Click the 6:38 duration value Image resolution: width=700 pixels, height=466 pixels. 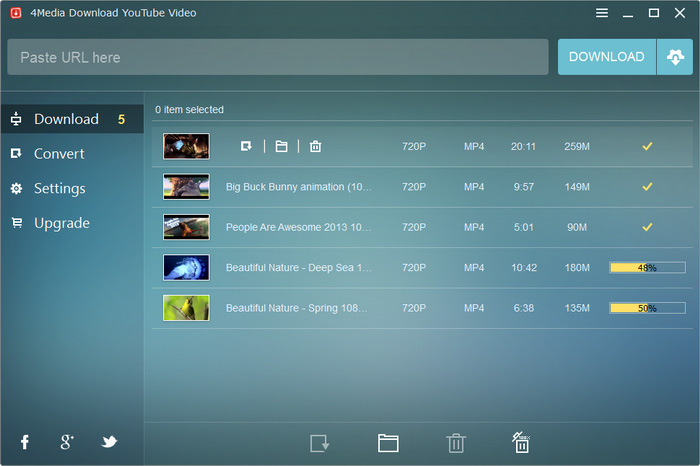pos(524,308)
